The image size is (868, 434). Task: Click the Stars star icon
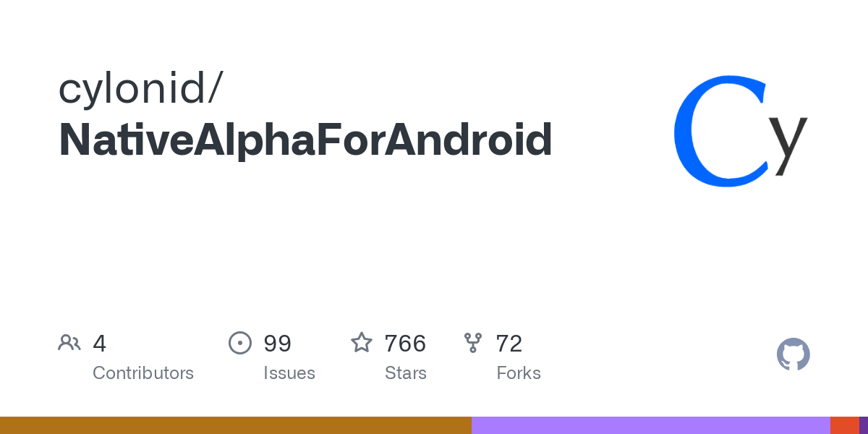(362, 342)
